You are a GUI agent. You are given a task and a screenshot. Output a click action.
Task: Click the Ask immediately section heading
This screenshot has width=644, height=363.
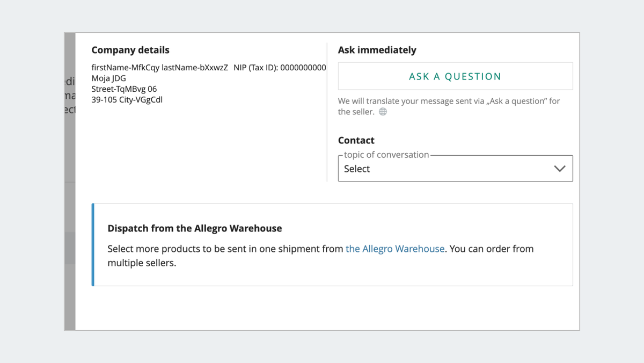pos(377,50)
